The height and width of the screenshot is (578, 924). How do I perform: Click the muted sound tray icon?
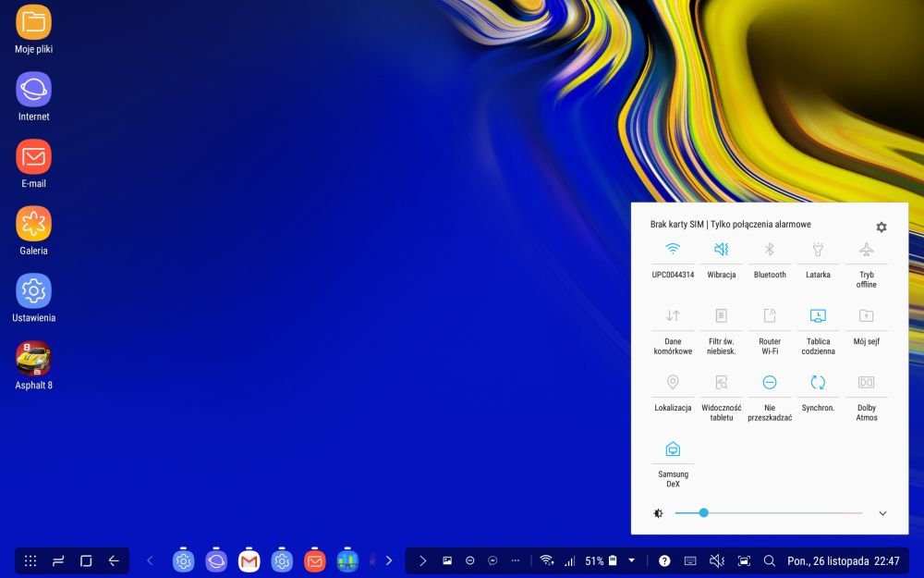coord(717,561)
